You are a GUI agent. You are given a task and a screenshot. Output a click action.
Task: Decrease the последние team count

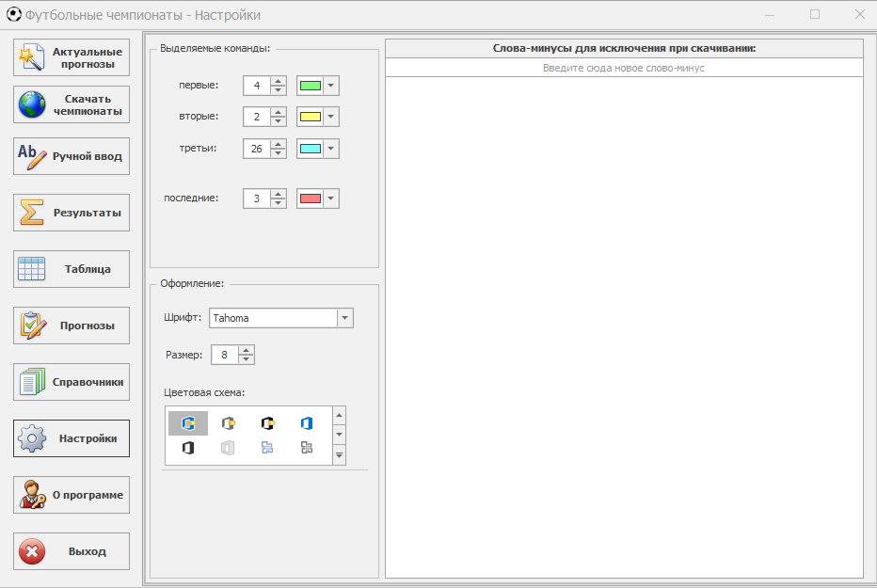click(x=278, y=203)
